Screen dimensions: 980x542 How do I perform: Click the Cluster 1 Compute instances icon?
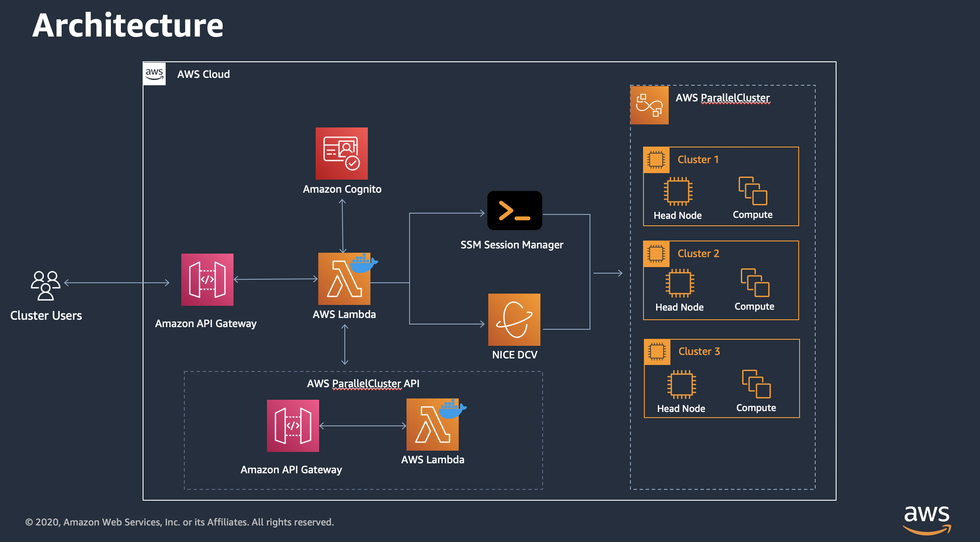pos(753,191)
